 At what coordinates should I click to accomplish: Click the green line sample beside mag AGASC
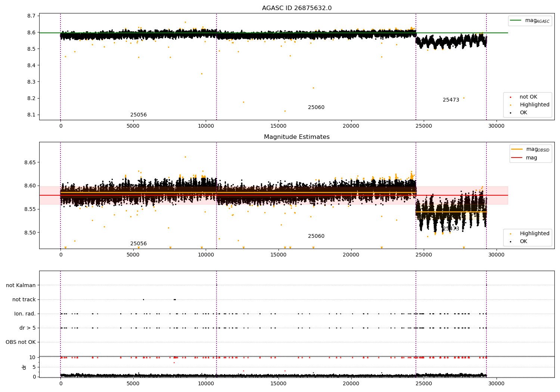[x=516, y=21]
